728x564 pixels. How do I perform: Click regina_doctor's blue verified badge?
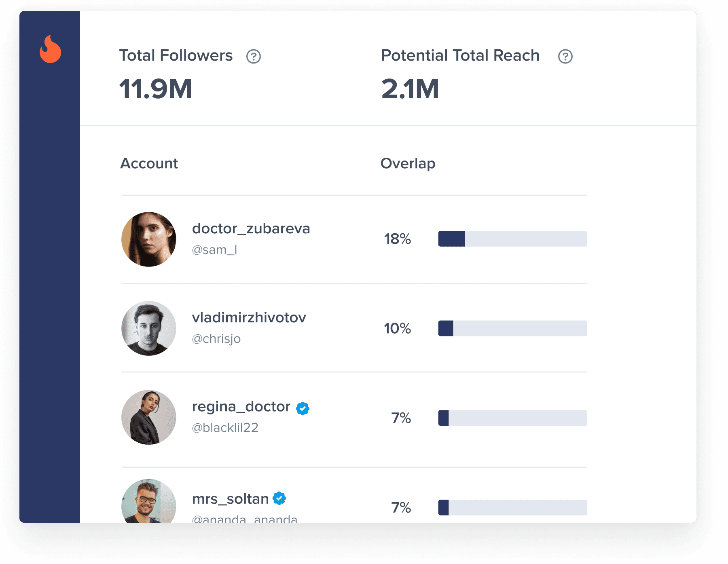[303, 408]
